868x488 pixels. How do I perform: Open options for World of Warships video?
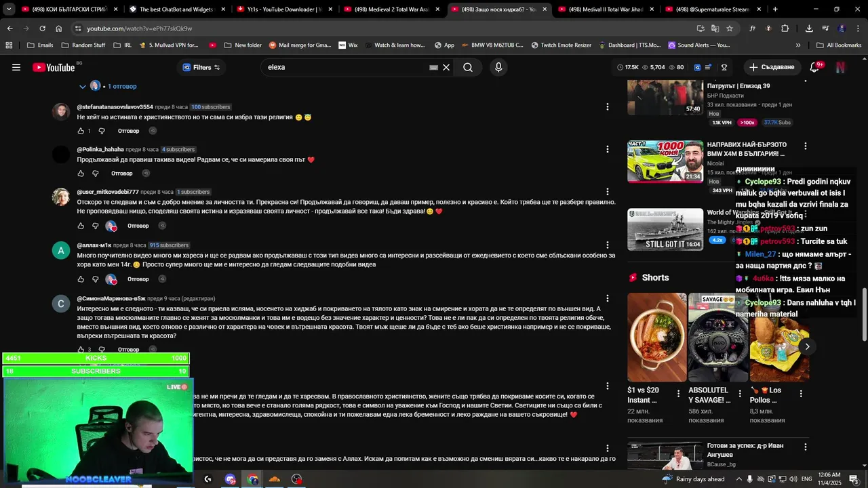pos(805,214)
